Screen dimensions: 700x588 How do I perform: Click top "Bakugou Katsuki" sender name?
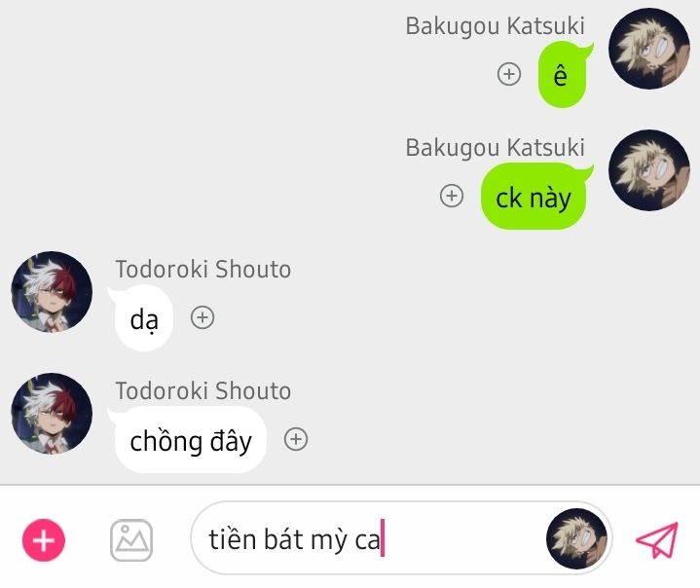[x=495, y=26]
